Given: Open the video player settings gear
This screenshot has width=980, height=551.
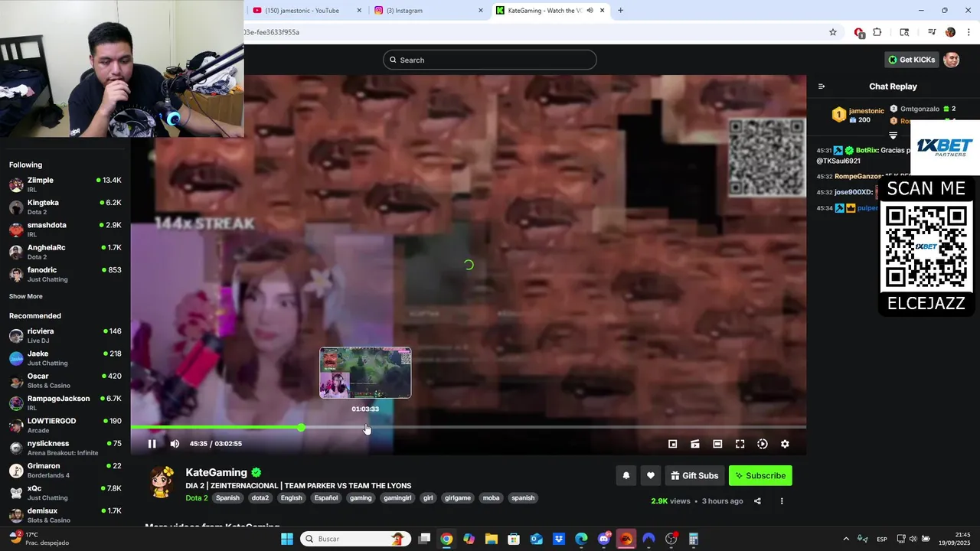Looking at the screenshot, I should coord(785,444).
